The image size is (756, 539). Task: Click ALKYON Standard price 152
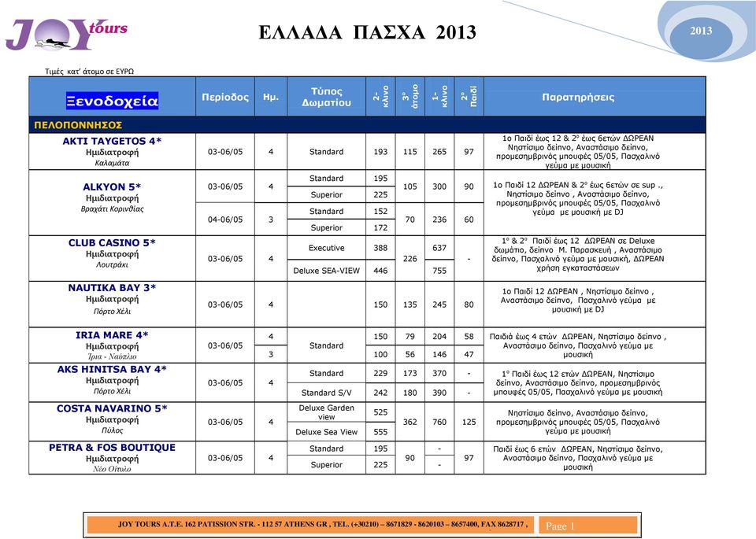(x=380, y=212)
